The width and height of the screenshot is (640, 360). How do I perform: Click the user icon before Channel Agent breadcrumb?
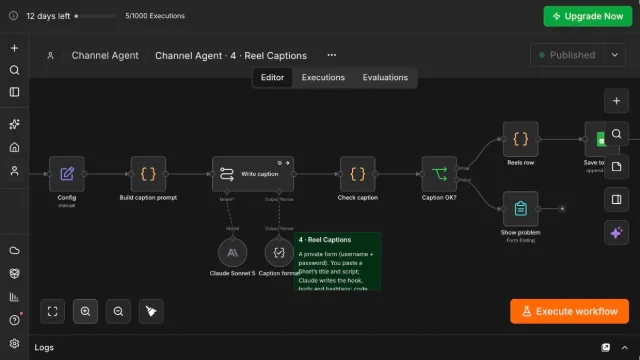pyautogui.click(x=50, y=56)
